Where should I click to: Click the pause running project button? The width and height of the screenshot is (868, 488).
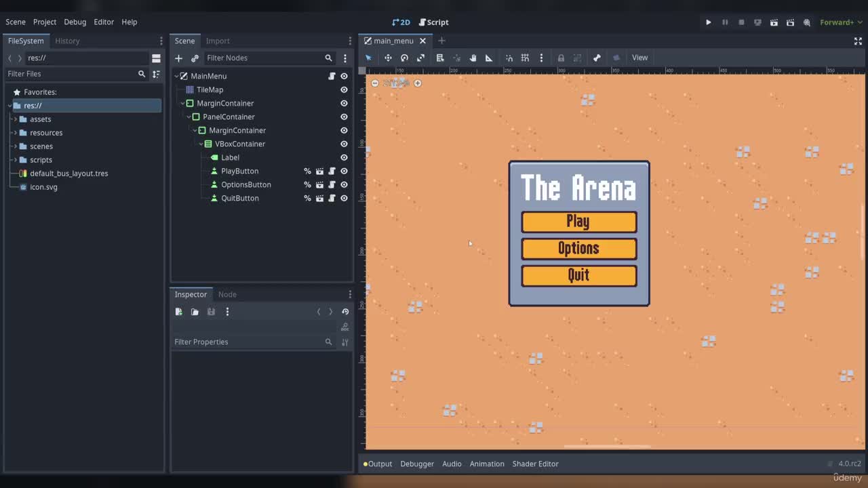pos(725,22)
